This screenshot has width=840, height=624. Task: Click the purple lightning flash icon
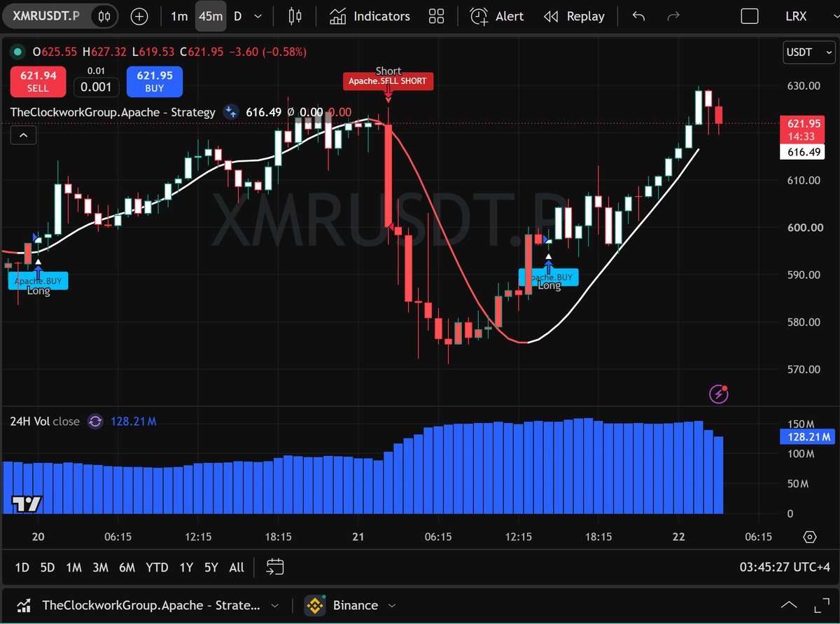pos(720,394)
